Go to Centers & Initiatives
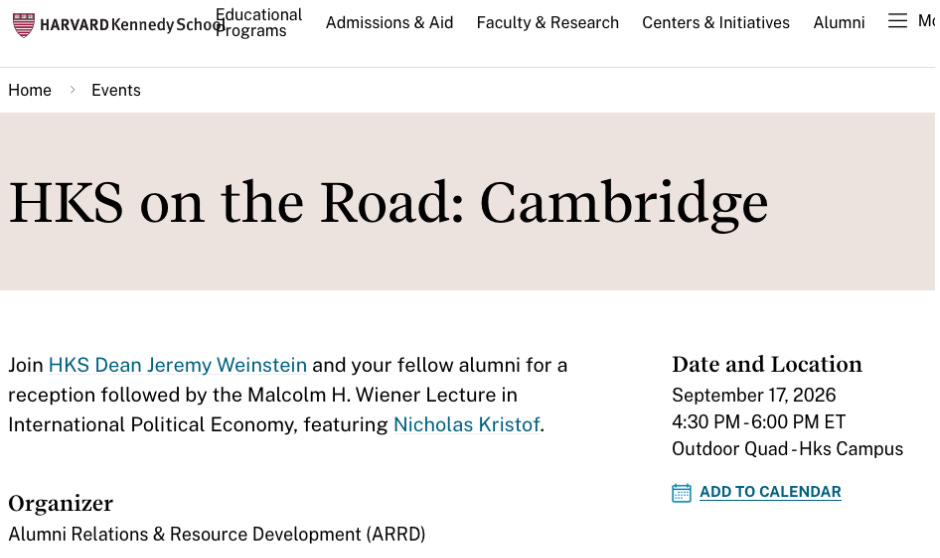This screenshot has width=940, height=558. [716, 22]
